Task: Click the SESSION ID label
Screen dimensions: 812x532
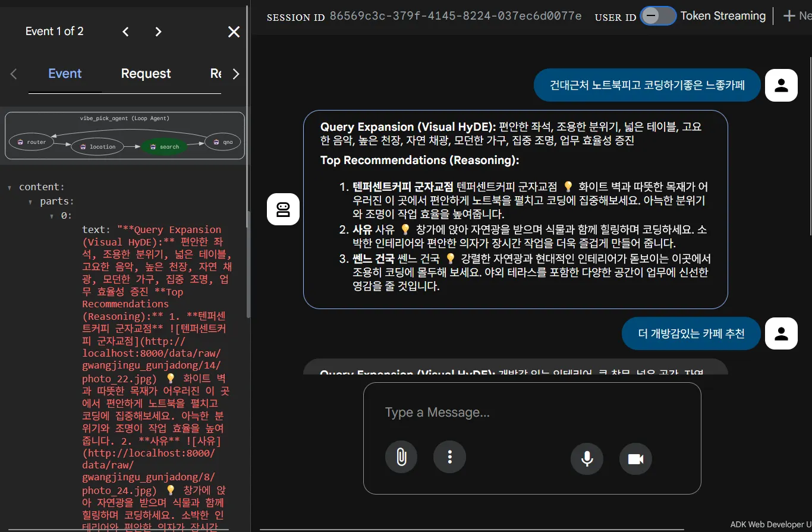Action: click(296, 18)
